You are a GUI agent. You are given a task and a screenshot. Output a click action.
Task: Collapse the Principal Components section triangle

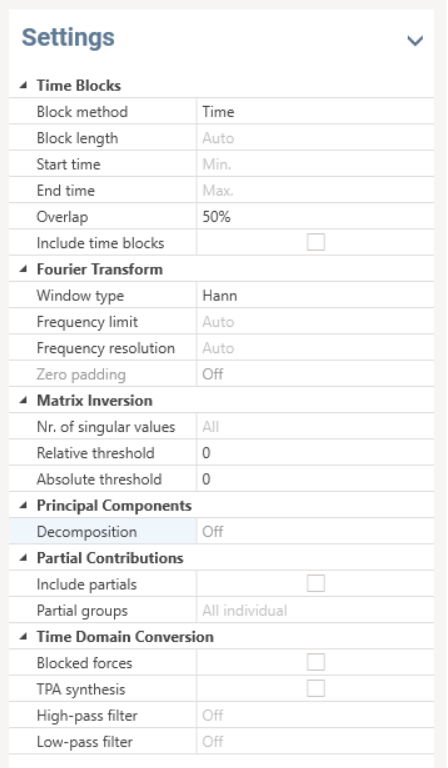[23, 505]
